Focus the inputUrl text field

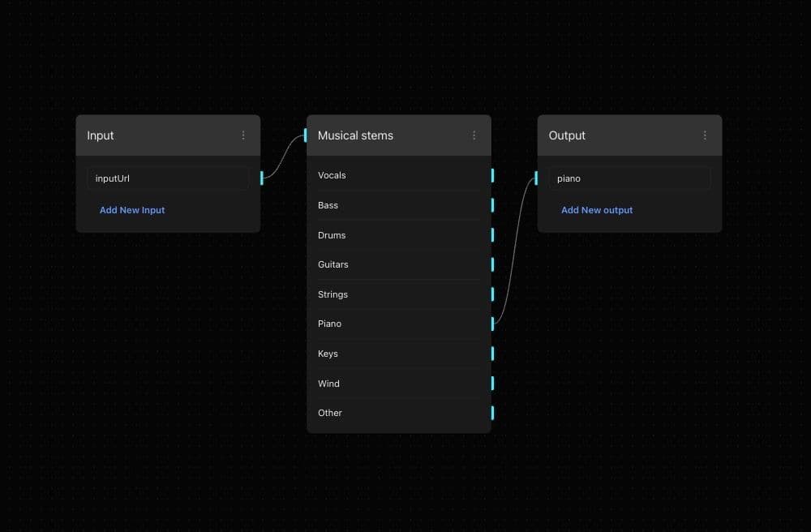168,178
